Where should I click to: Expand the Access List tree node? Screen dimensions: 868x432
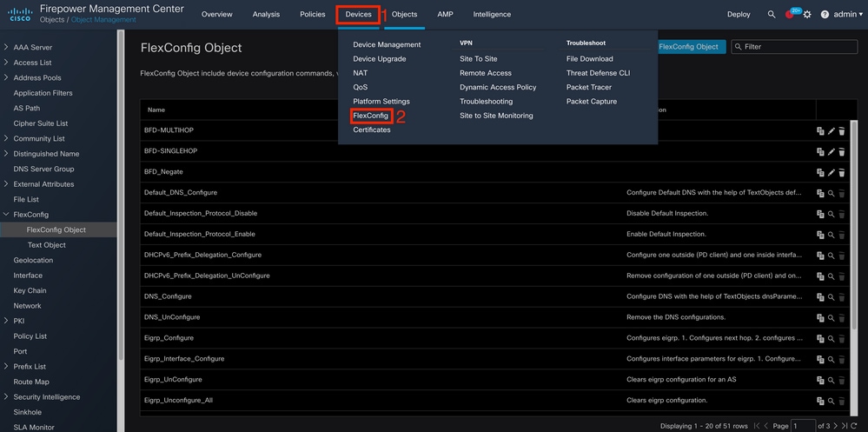6,63
